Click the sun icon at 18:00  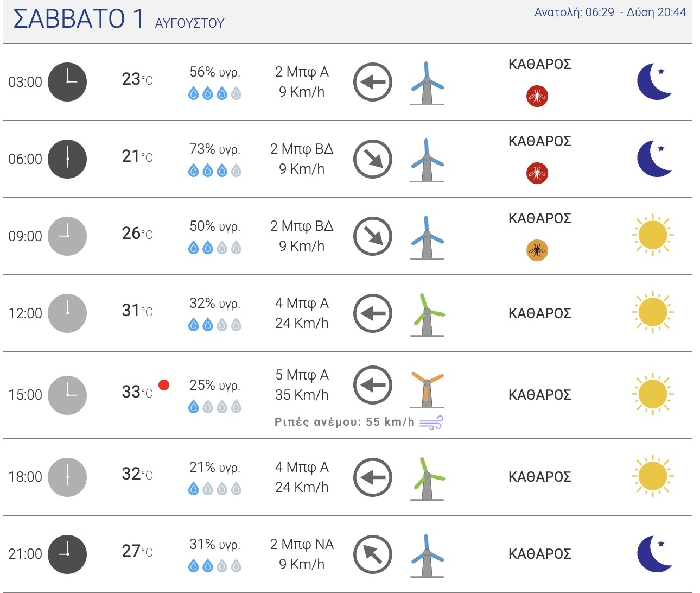[x=653, y=476]
